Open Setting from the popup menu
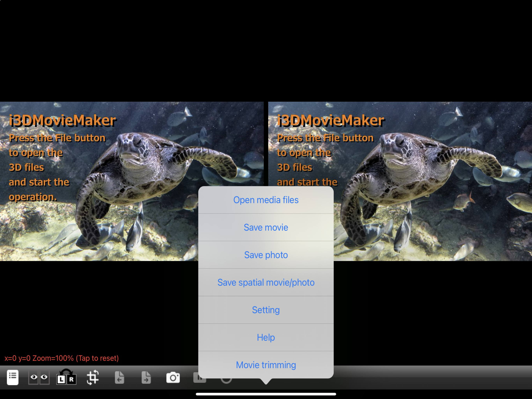This screenshot has height=399, width=532. [266, 310]
